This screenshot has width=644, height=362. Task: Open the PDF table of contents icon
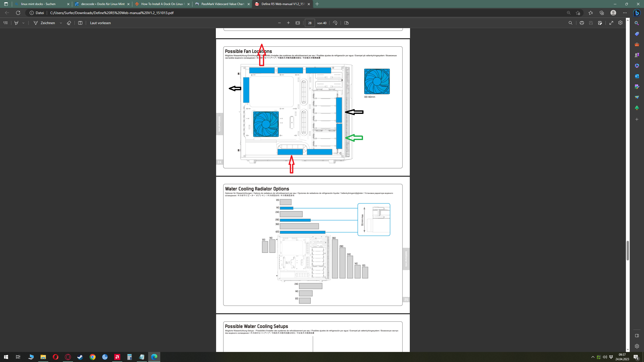click(x=6, y=23)
